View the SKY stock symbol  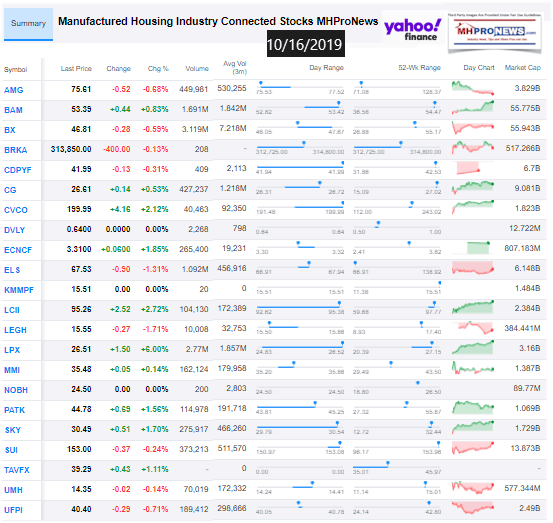(13, 430)
